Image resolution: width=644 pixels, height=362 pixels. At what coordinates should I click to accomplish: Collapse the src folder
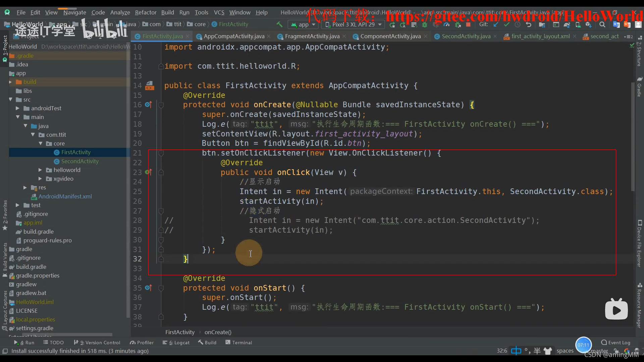(x=10, y=100)
